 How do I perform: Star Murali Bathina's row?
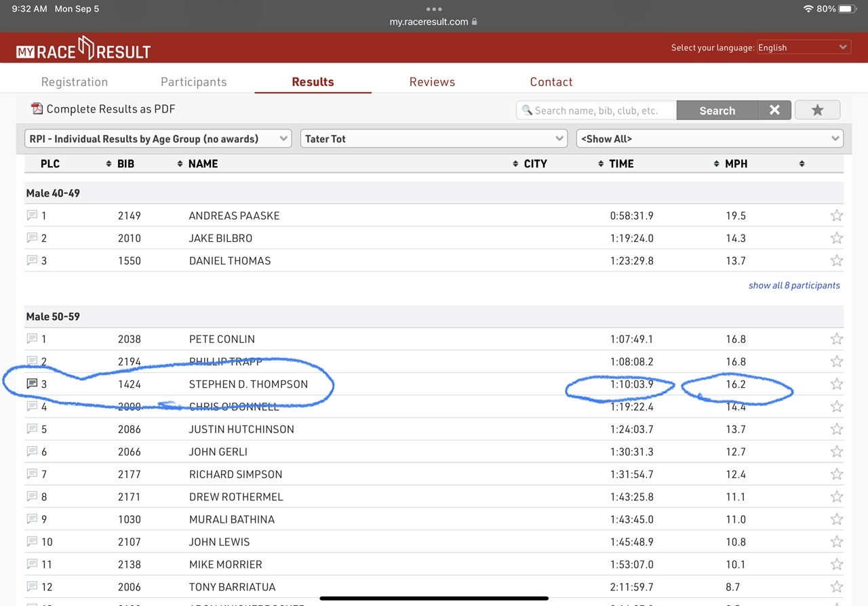point(837,519)
